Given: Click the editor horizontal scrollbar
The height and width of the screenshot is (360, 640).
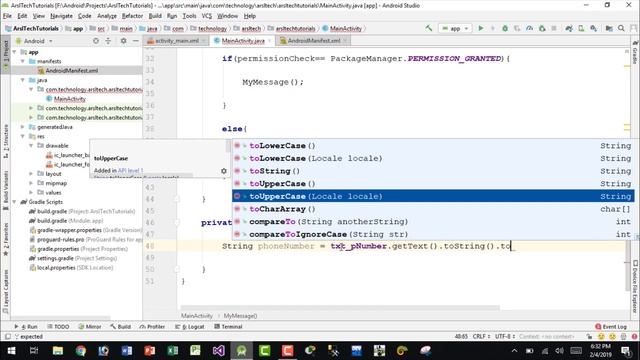Looking at the screenshot, I should (340, 307).
